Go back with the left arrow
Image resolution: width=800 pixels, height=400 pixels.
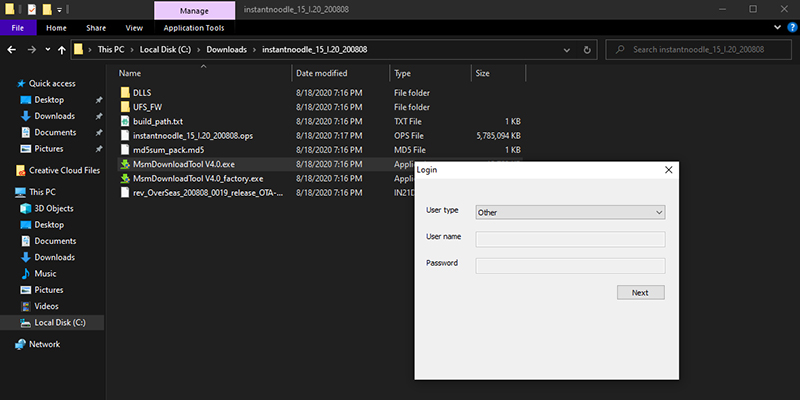12,49
